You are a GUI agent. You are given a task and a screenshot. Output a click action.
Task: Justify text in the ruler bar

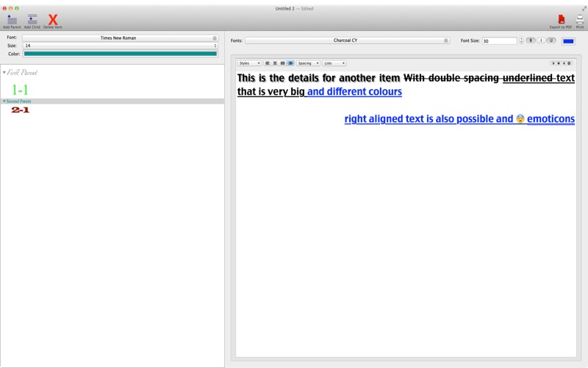(x=283, y=63)
